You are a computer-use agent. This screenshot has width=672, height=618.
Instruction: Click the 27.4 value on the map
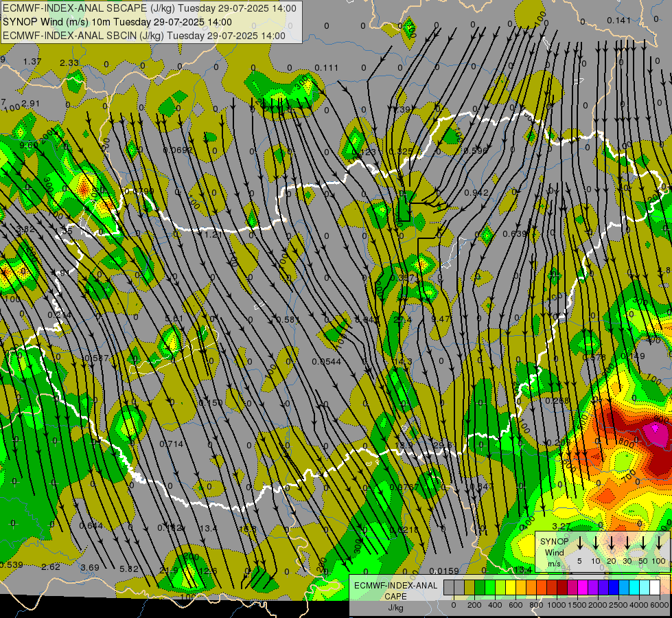coord(402,319)
